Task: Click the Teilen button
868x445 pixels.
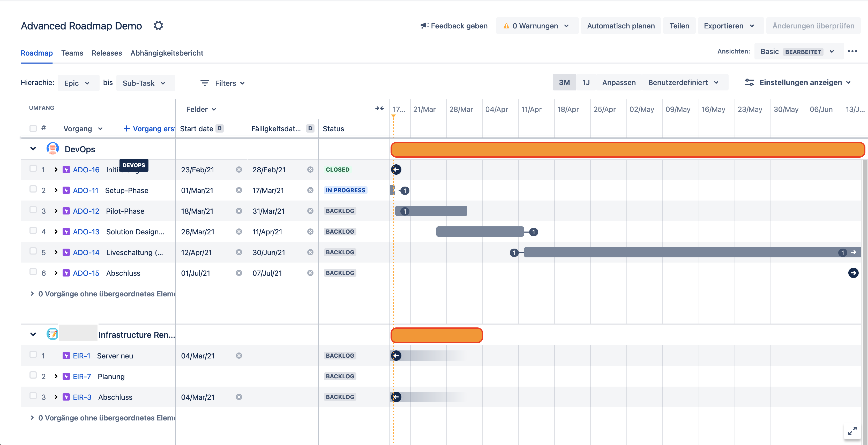Action: [679, 26]
